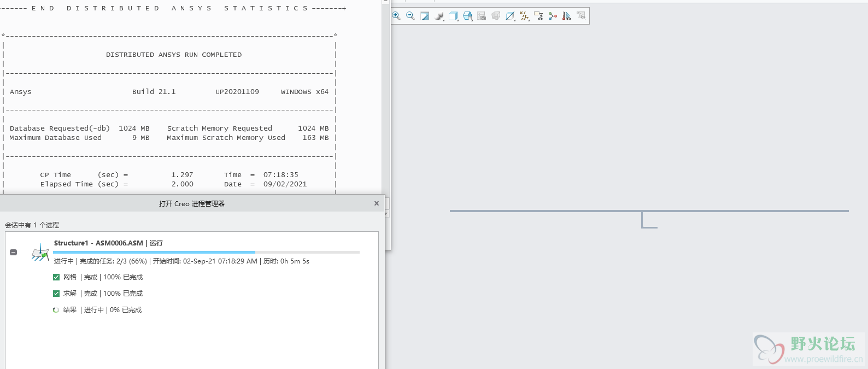Click the hide mesh display icon
Image resolution: width=868 pixels, height=369 pixels.
click(x=581, y=16)
